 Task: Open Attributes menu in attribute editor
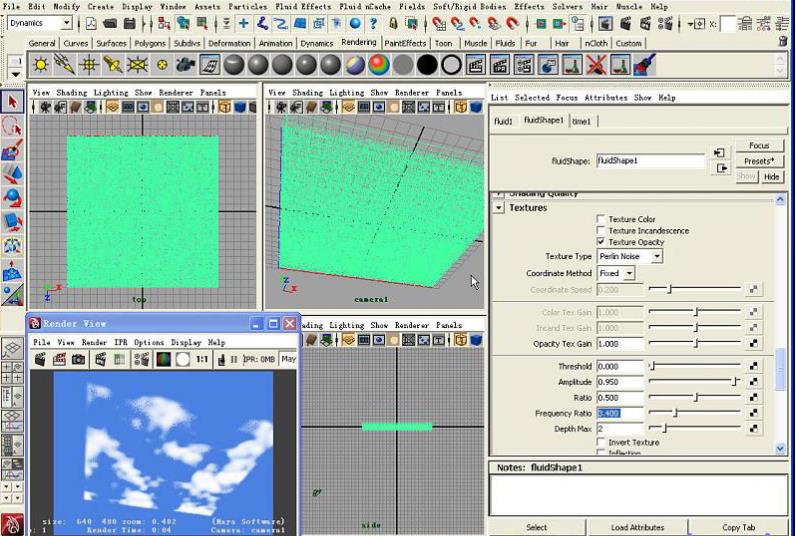tap(606, 97)
